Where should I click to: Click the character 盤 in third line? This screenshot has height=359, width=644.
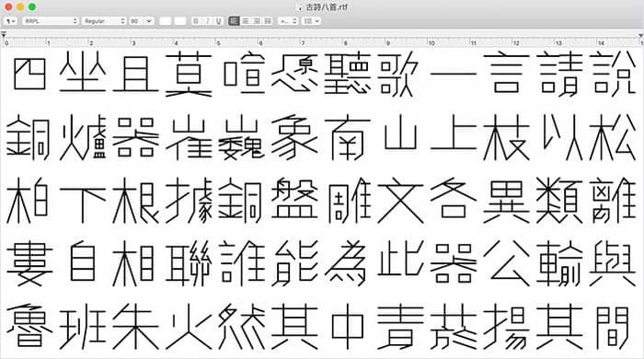coord(294,200)
